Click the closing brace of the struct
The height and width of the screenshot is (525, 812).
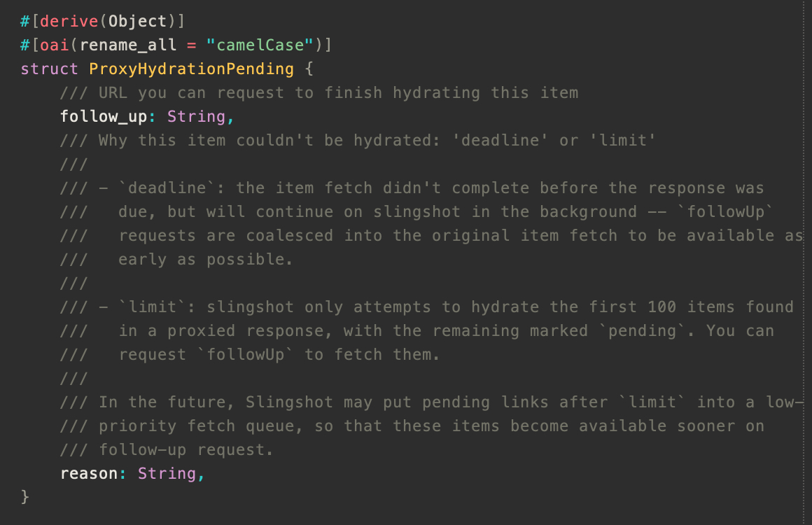[x=25, y=497]
